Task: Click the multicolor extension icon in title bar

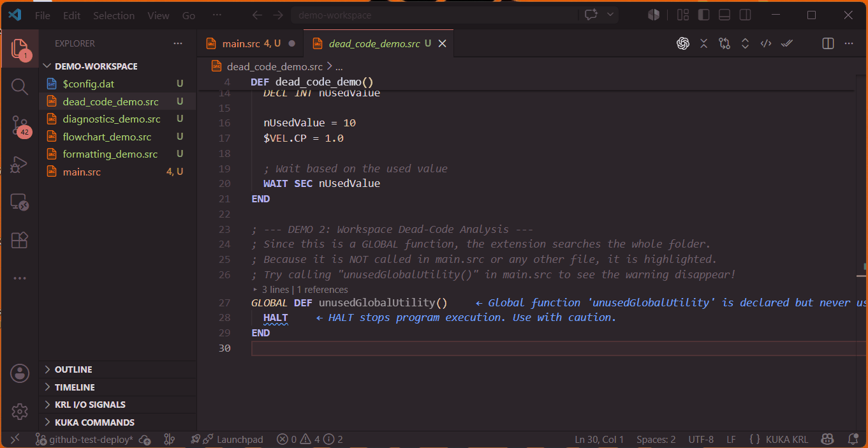Action: click(x=654, y=15)
